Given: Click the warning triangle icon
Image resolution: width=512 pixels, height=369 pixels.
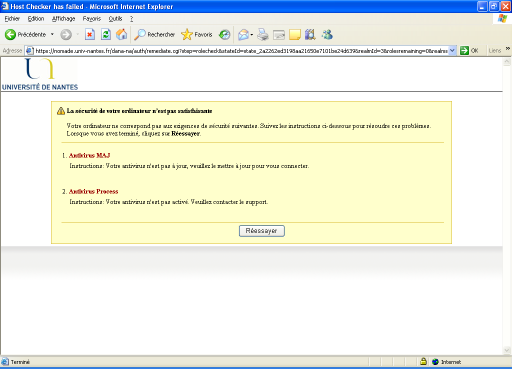Looking at the screenshot, I should coord(61,111).
